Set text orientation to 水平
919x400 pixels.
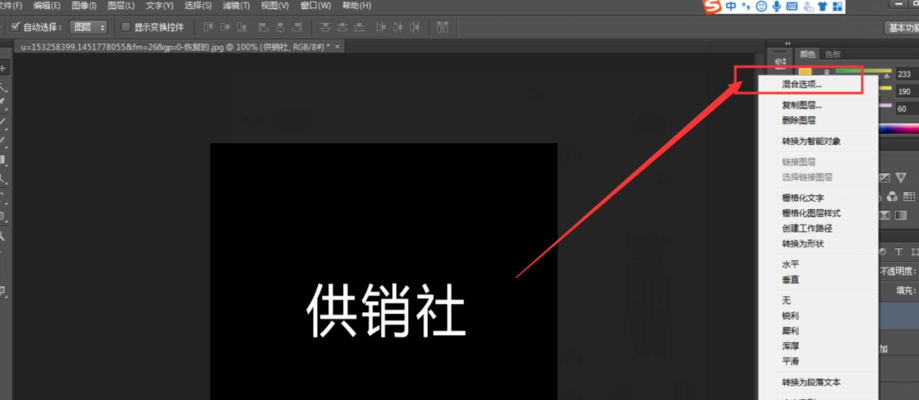pyautogui.click(x=818, y=265)
